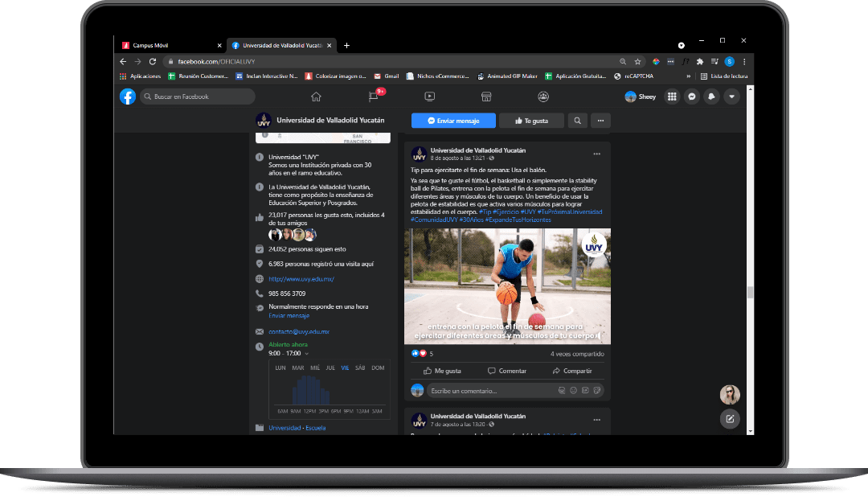Viewport: 868px width, 497px height.
Task: Select LUN in popular hours chart
Action: point(280,368)
